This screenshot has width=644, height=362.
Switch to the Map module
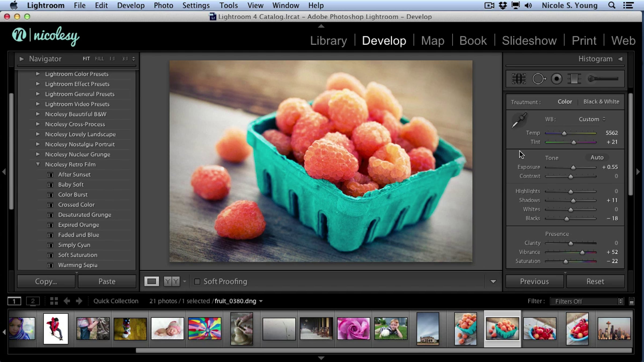coord(433,41)
